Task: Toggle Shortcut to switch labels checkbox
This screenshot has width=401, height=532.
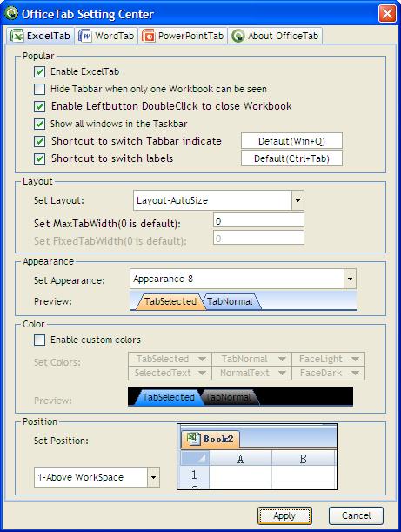Action: (39, 158)
